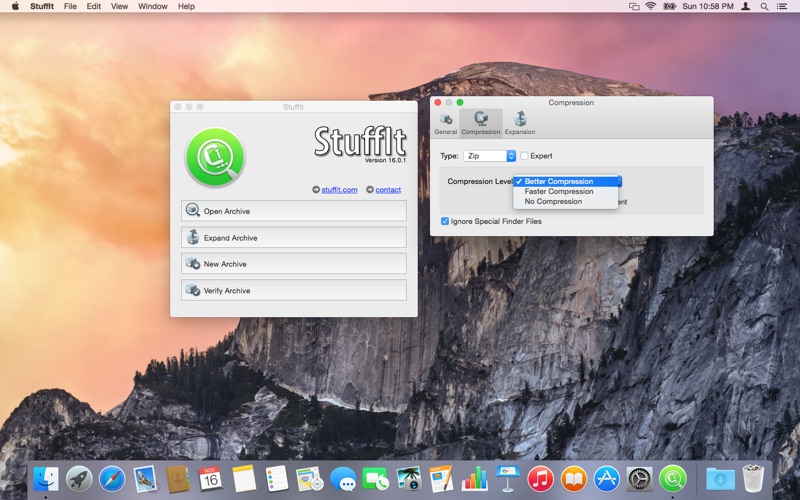Open the Help menu
Screen dimensions: 800x500
tap(186, 6)
